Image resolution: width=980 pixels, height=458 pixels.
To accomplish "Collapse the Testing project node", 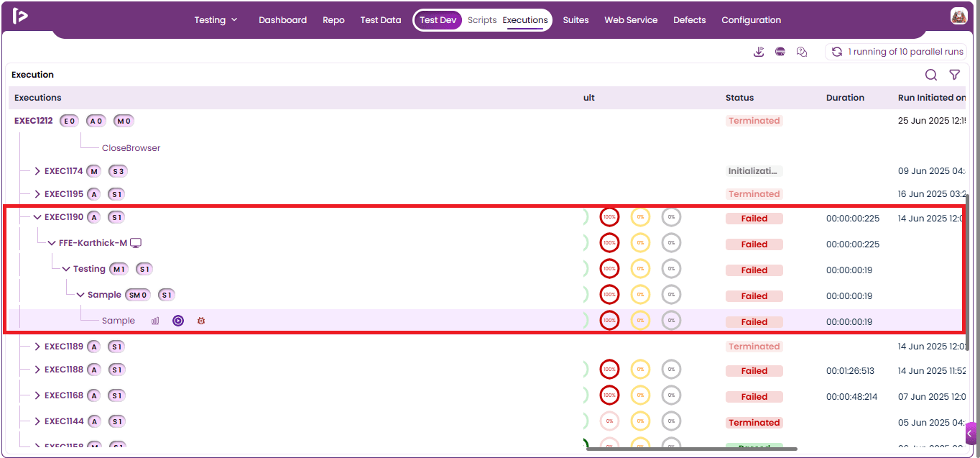I will pyautogui.click(x=66, y=269).
